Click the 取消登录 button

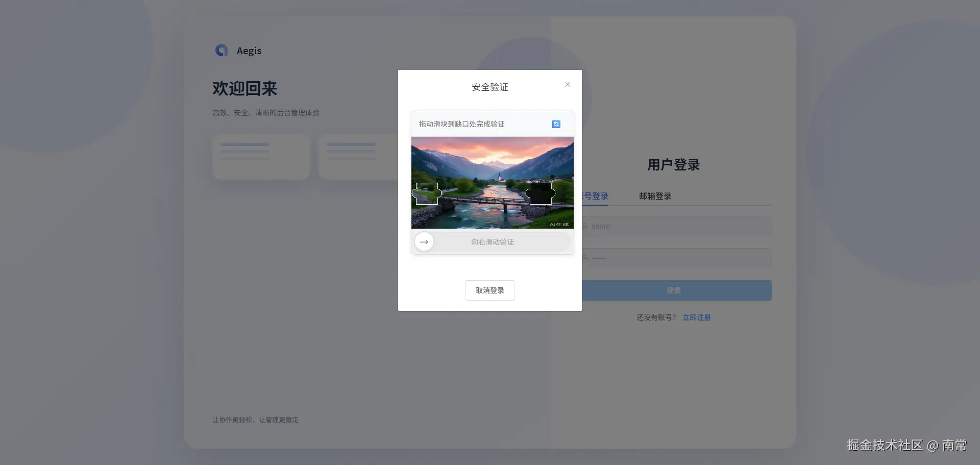(x=490, y=290)
